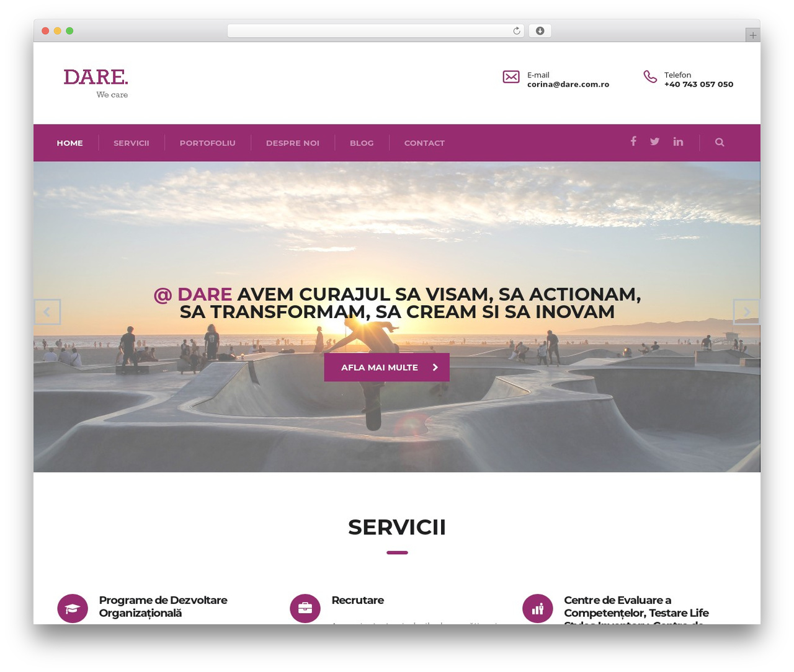Viewport: 794px width, 672px height.
Task: Open the Facebook social link
Action: [633, 141]
